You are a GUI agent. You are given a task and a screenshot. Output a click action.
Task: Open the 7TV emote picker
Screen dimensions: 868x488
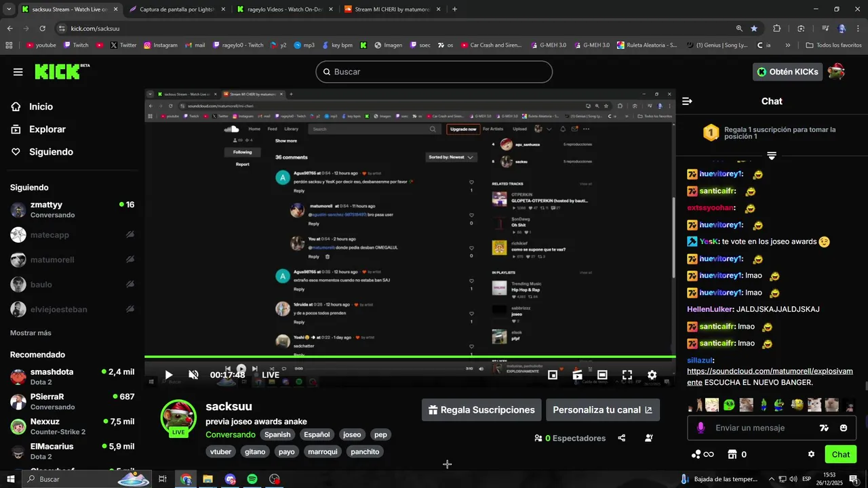(824, 428)
